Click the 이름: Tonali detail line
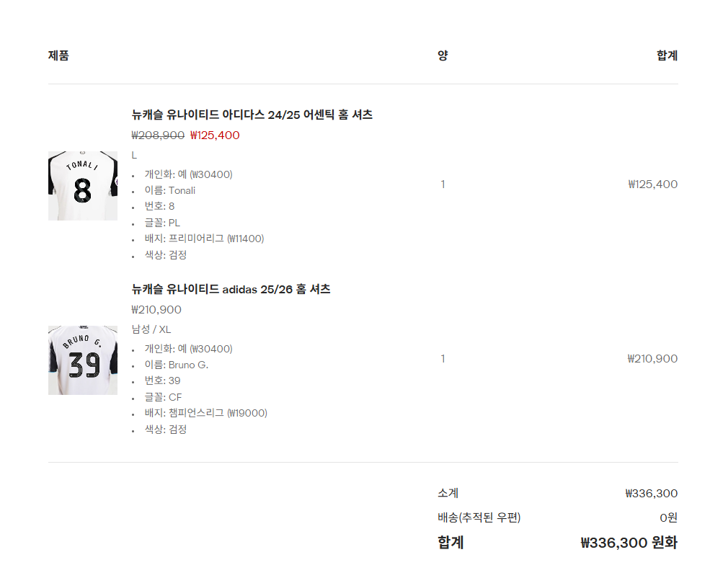Image resolution: width=728 pixels, height=578 pixels. click(170, 190)
